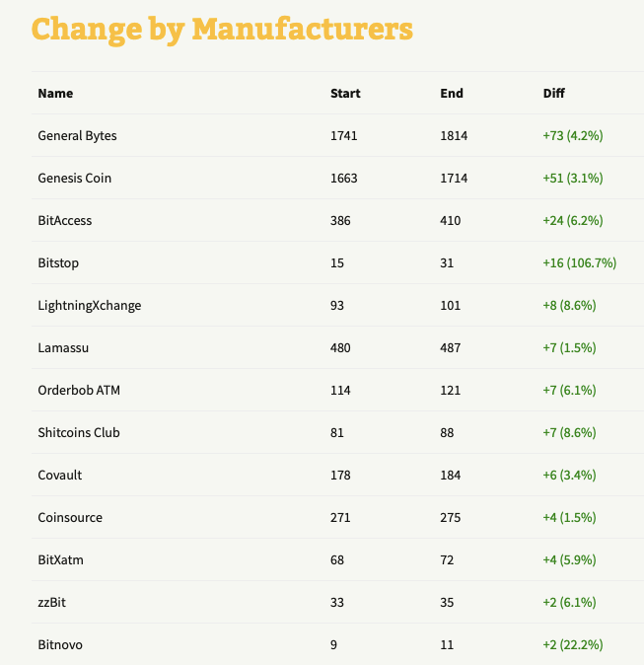Click the End column header

(x=452, y=94)
